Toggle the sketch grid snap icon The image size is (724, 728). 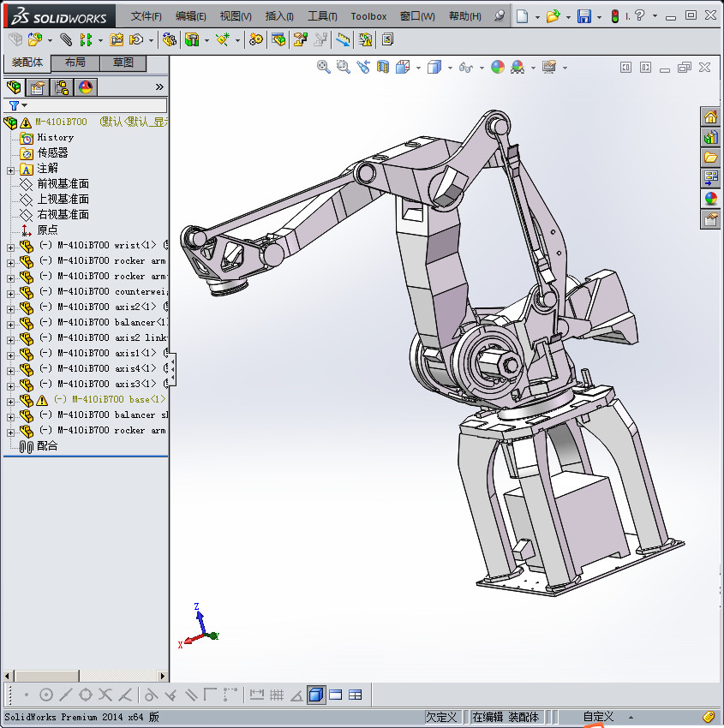click(x=276, y=695)
